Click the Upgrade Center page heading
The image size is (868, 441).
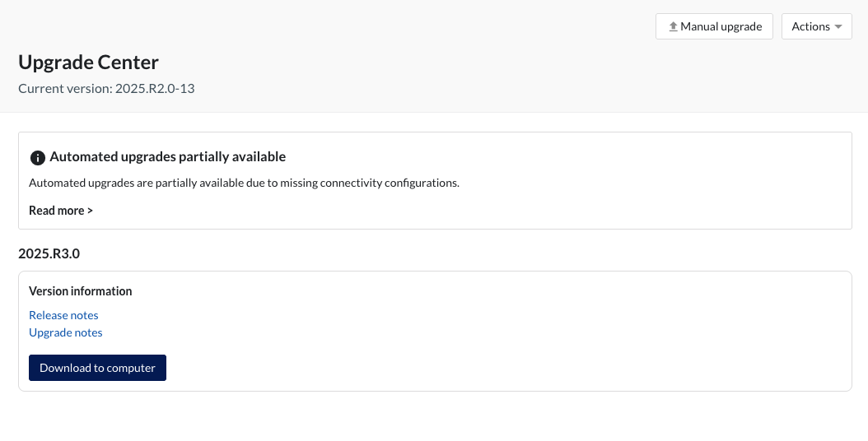coord(88,62)
